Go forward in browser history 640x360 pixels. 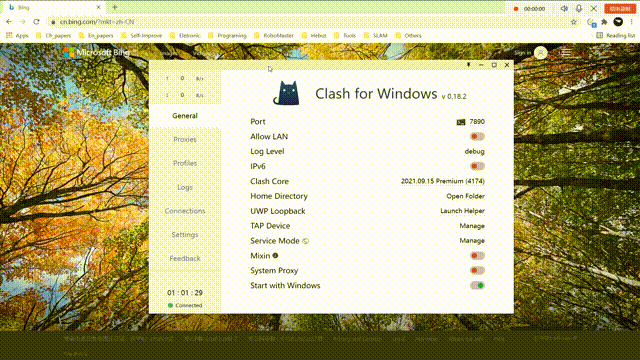pyautogui.click(x=22, y=22)
